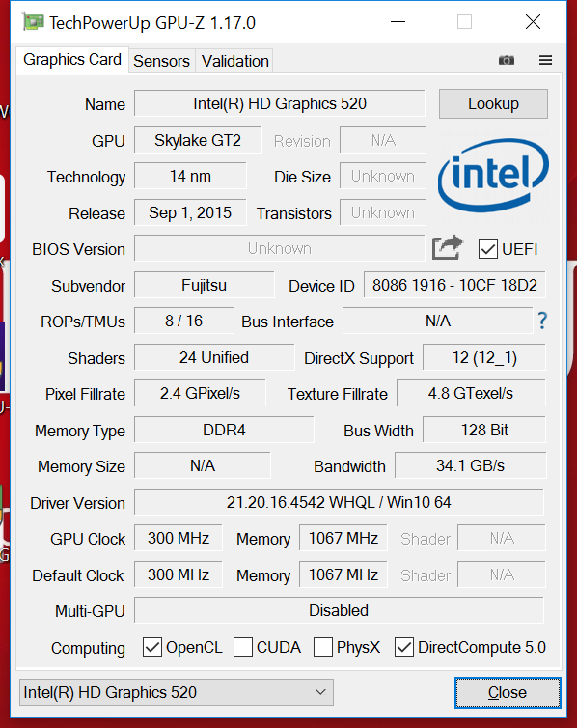
Task: Click the Bus Interface question mark
Action: tap(542, 321)
